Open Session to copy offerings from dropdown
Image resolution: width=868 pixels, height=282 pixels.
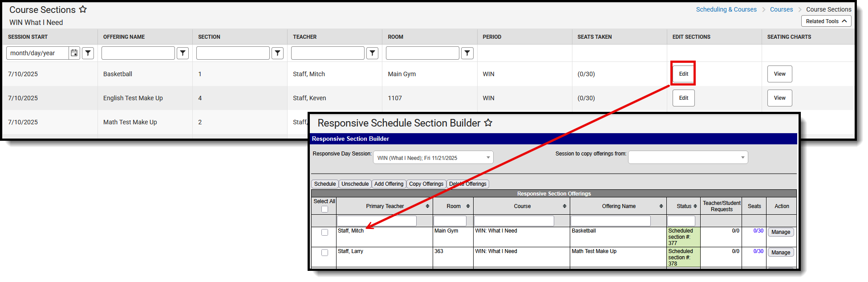(x=688, y=157)
